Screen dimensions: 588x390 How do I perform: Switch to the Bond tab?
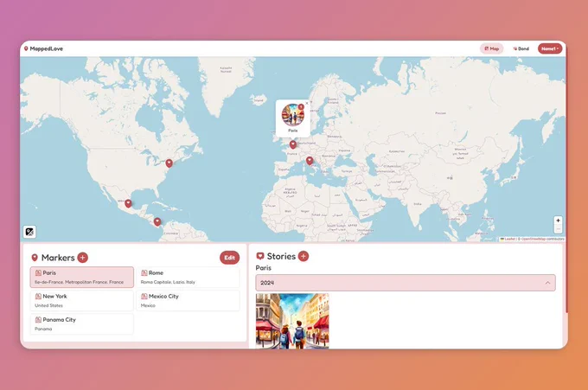pyautogui.click(x=521, y=48)
